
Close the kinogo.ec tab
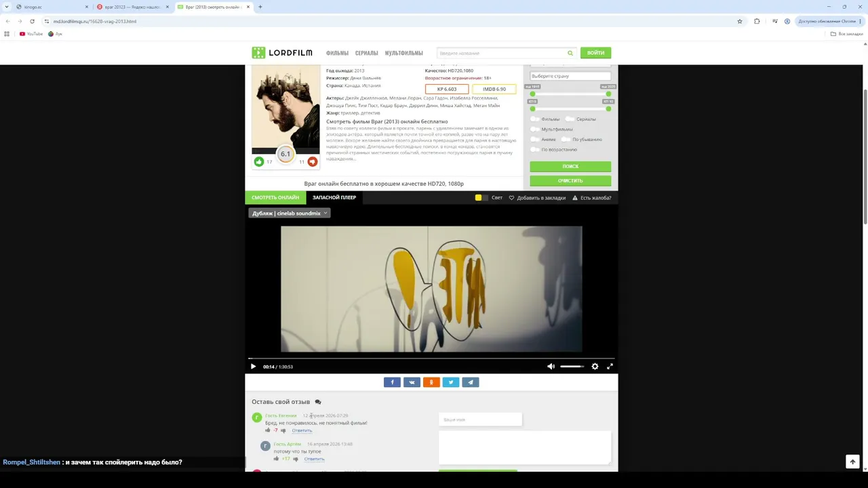point(86,7)
